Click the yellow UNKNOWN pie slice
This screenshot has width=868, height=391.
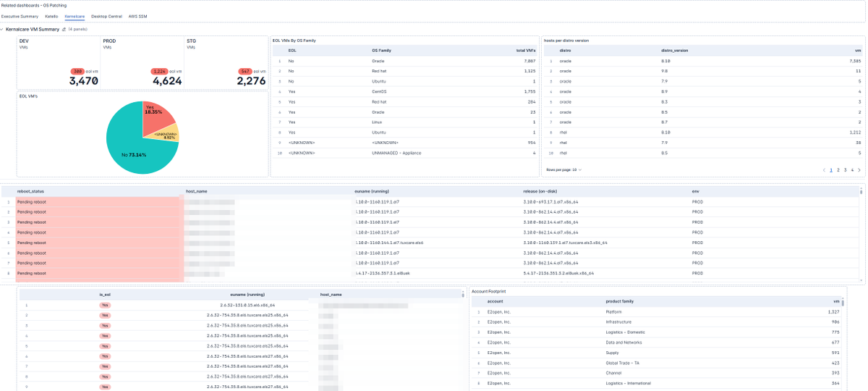pyautogui.click(x=168, y=134)
